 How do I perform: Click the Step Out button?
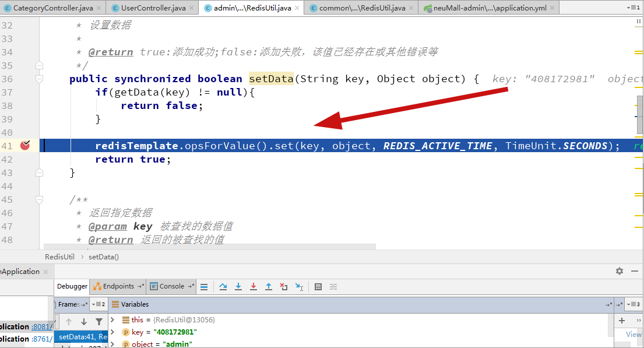269,287
